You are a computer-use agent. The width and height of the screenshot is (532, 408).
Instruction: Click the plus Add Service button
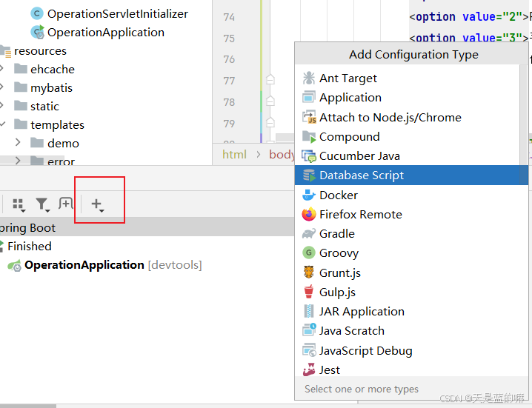click(97, 204)
